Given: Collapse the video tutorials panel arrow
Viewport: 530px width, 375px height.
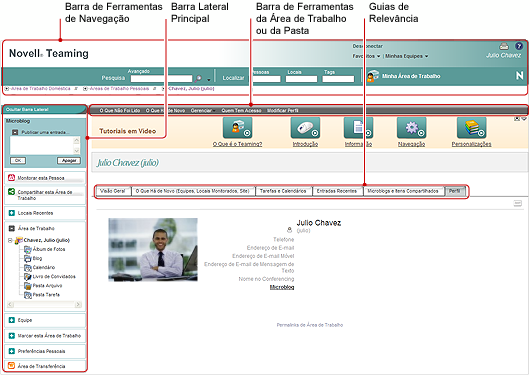Looking at the screenshot, I should tap(524, 119).
